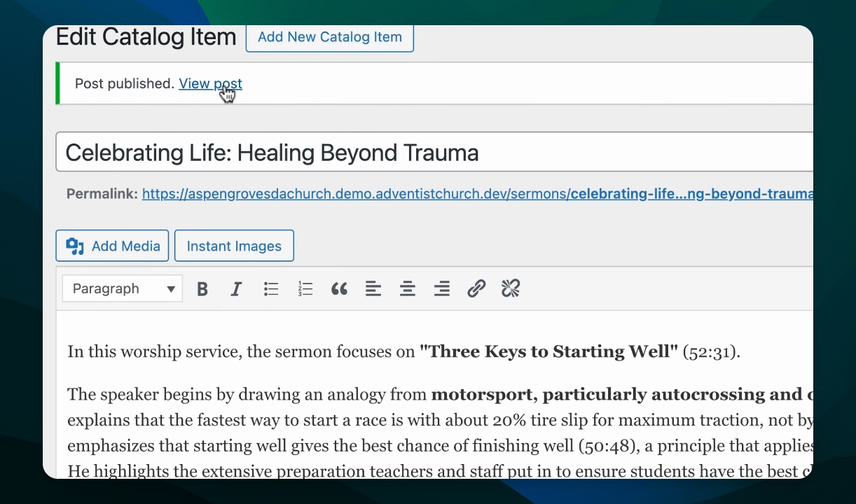
Task: Click the insert link icon
Action: (476, 288)
